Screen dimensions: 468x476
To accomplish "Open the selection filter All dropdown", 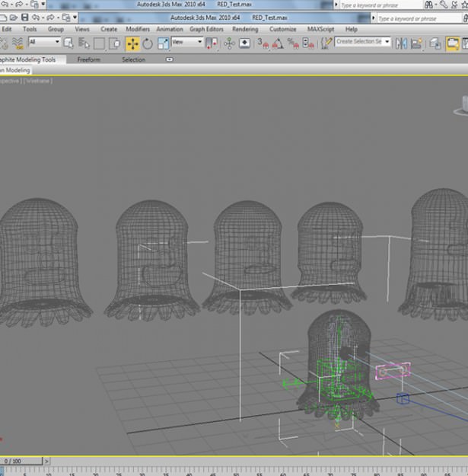I will point(44,42).
